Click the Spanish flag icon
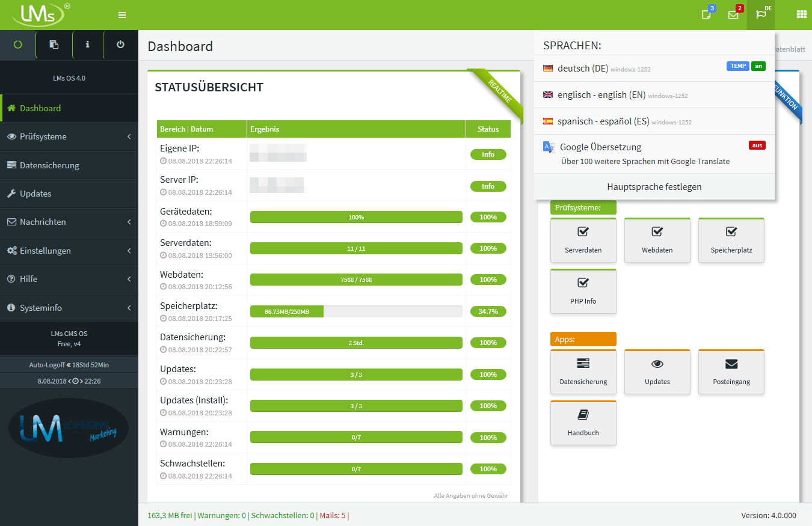 coord(548,121)
